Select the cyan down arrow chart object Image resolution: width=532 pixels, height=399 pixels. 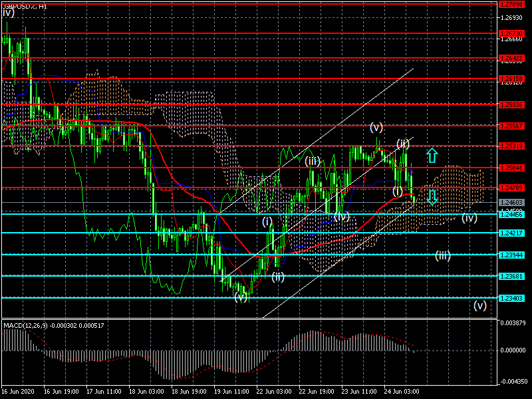[x=432, y=198]
